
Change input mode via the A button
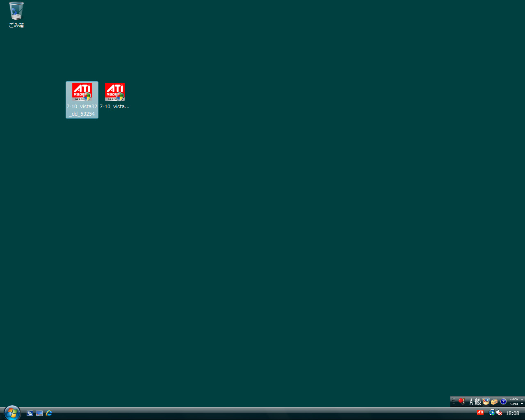(471, 402)
